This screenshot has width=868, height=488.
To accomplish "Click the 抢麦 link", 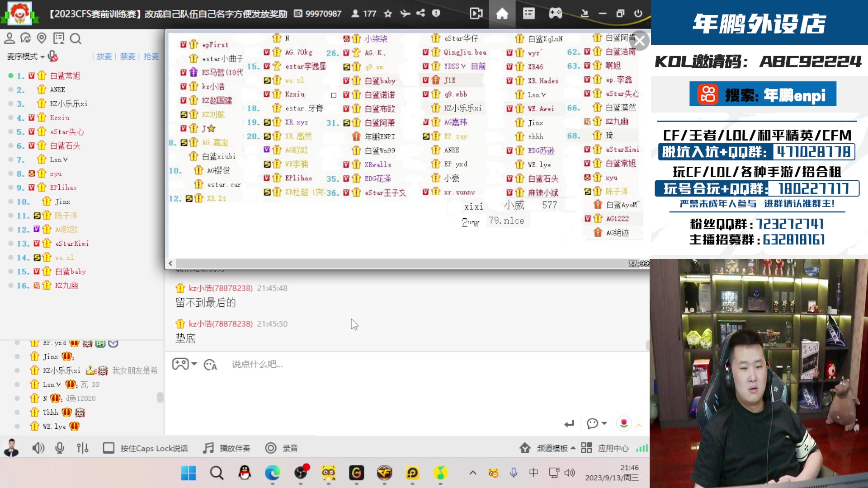I will [x=151, y=56].
